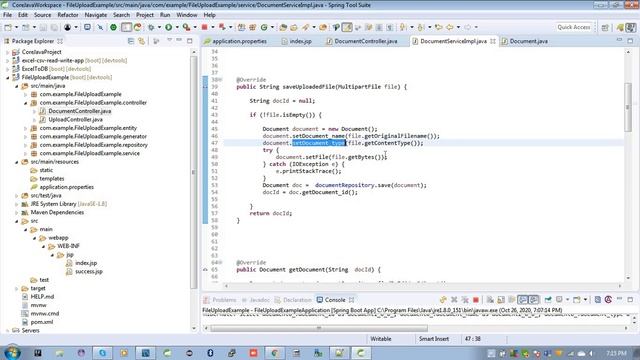Toggle Mark Occurrences highlighter toolbar button
640x360 pixels.
click(347, 27)
